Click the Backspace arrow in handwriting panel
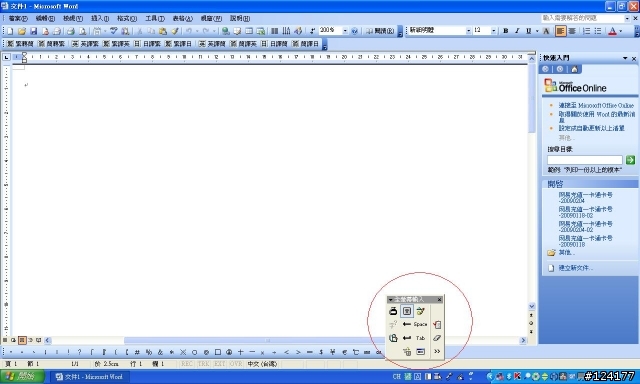The height and width of the screenshot is (384, 640). point(407,324)
